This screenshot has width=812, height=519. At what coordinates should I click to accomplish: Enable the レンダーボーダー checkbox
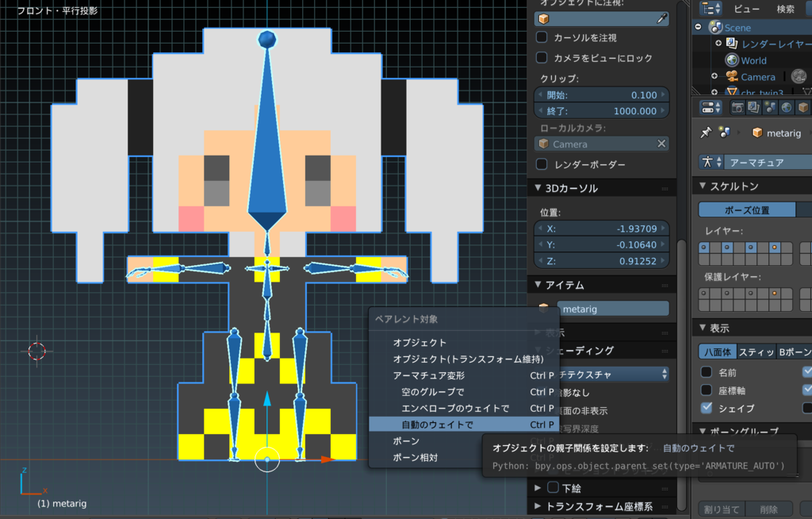tap(542, 164)
